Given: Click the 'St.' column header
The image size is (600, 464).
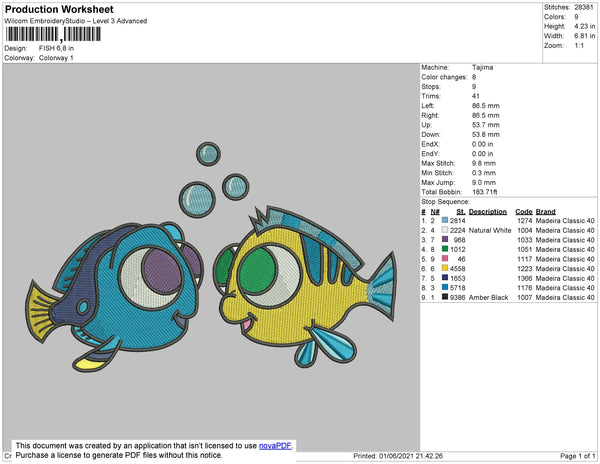Looking at the screenshot, I should 461,212.
